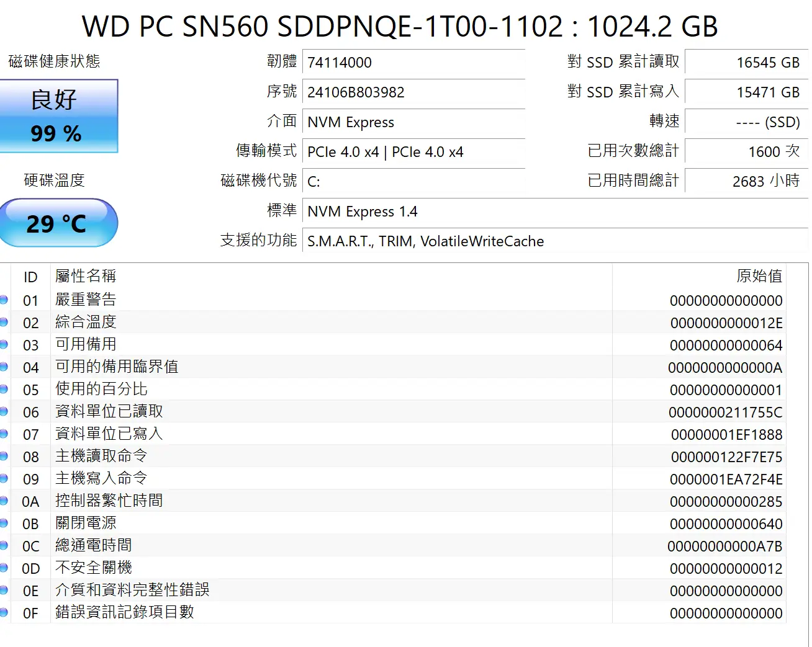Click the status dot beside 不安全關機
Screen dimensions: 812x647
click(x=4, y=568)
